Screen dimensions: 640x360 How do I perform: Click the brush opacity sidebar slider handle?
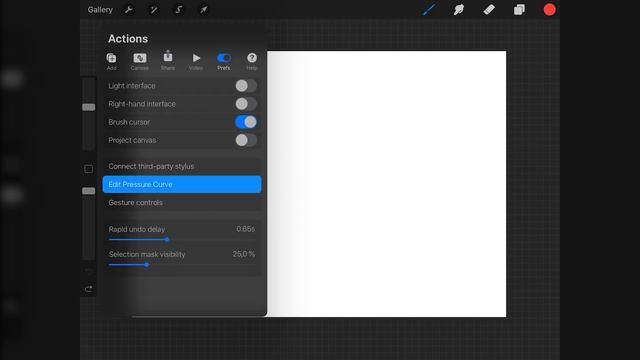(89, 191)
